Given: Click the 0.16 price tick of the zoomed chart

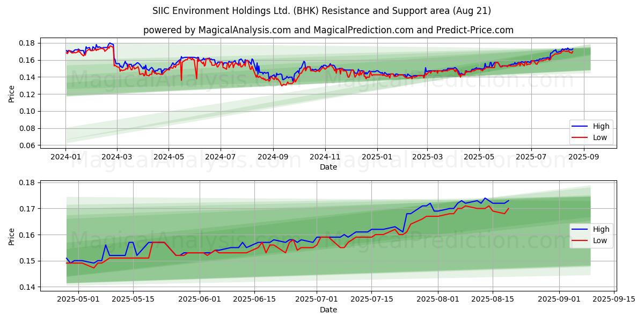Looking at the screenshot, I should pos(27,235).
